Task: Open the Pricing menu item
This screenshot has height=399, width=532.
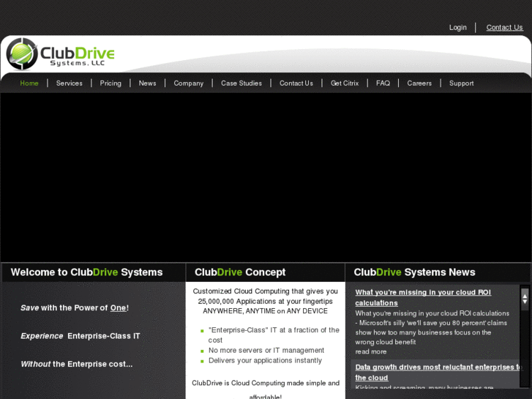Action: point(110,83)
